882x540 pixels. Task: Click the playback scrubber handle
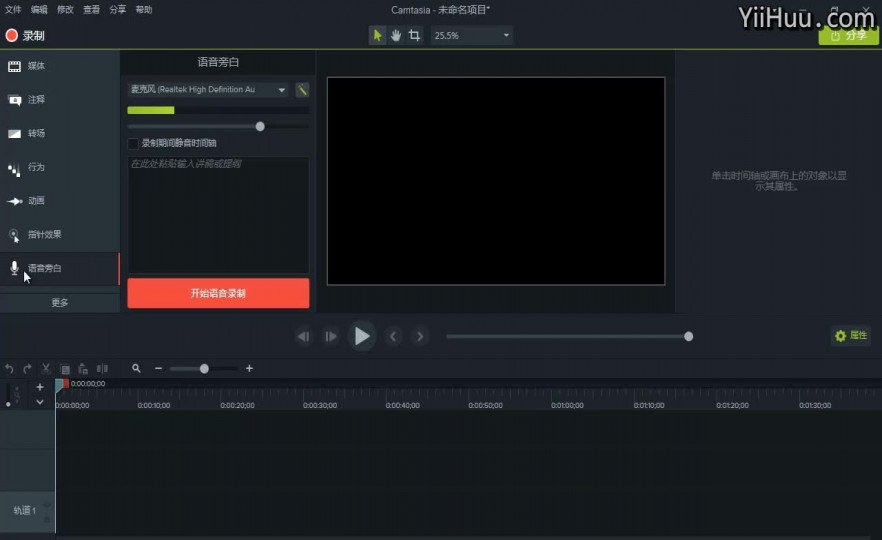click(688, 336)
